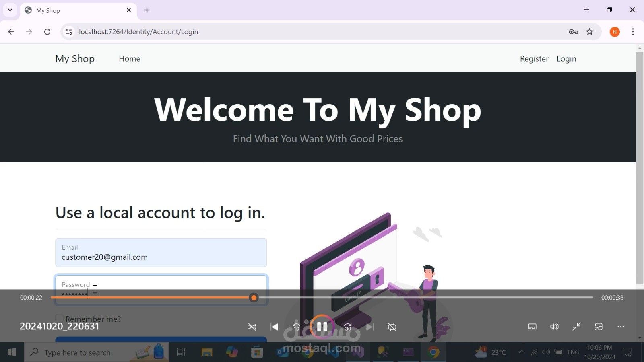Close the My Shop tab
Image resolution: width=644 pixels, height=362 pixels.
pyautogui.click(x=129, y=10)
